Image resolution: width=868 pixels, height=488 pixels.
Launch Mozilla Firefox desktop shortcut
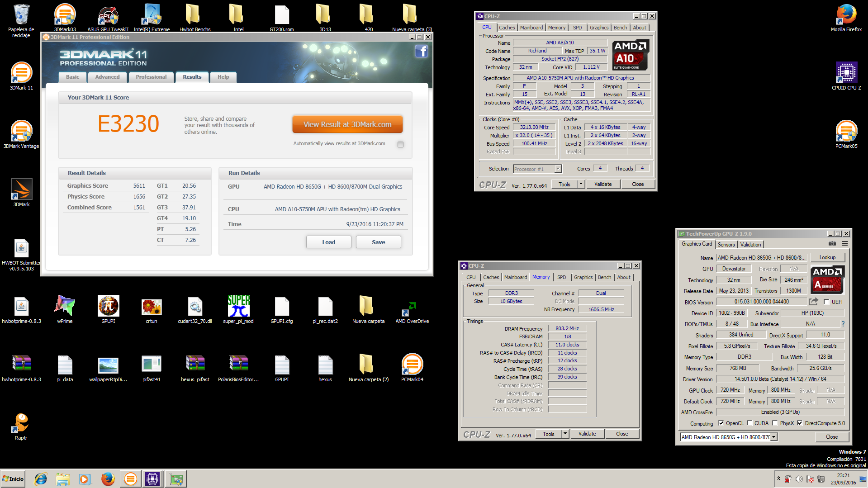[x=846, y=17]
